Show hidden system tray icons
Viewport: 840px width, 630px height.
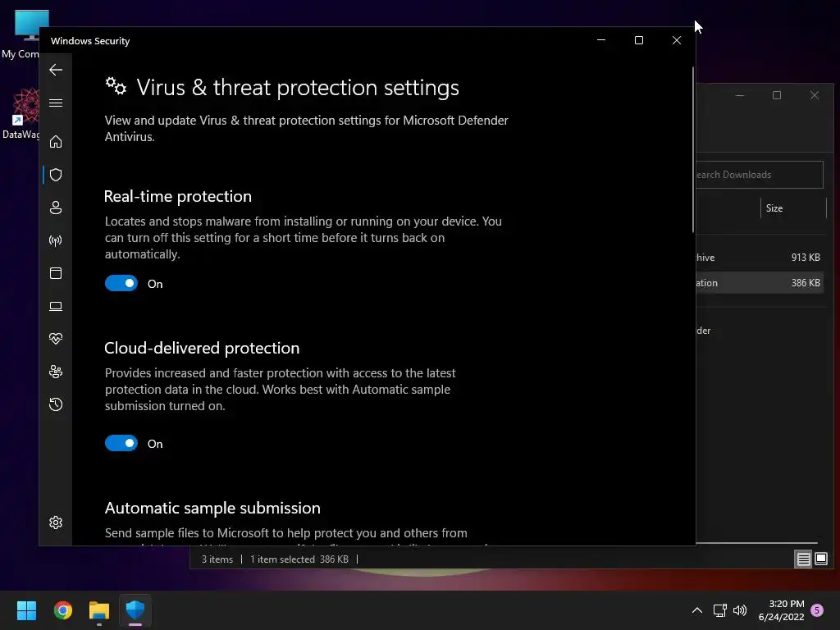click(x=697, y=610)
